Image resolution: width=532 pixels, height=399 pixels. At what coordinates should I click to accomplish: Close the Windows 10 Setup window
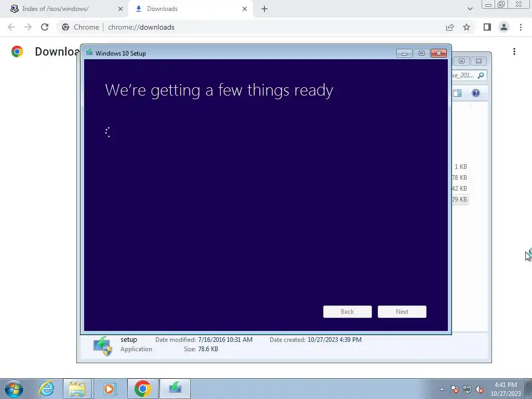coord(438,54)
